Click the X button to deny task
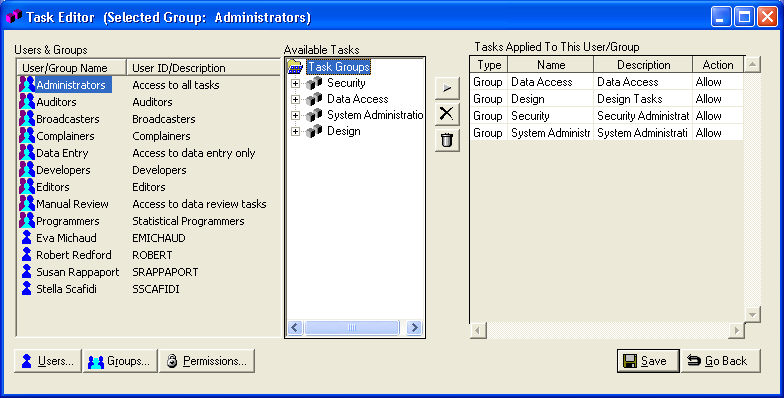The width and height of the screenshot is (784, 398). (447, 114)
